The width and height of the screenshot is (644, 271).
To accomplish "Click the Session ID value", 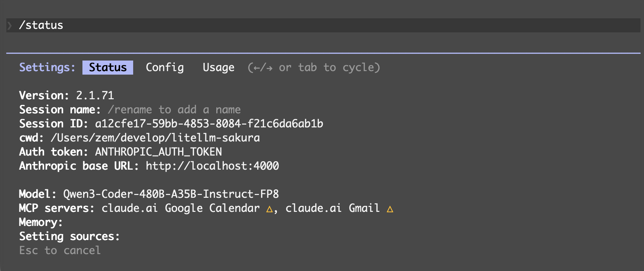I will click(209, 124).
